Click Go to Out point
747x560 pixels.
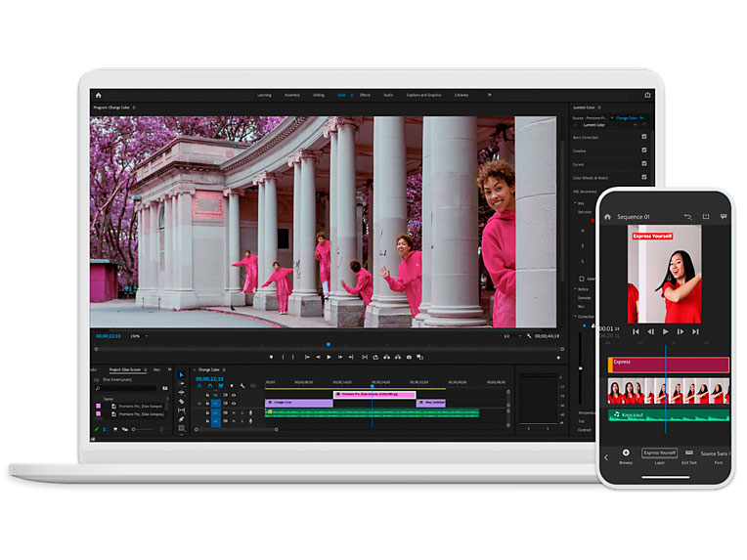tap(351, 357)
